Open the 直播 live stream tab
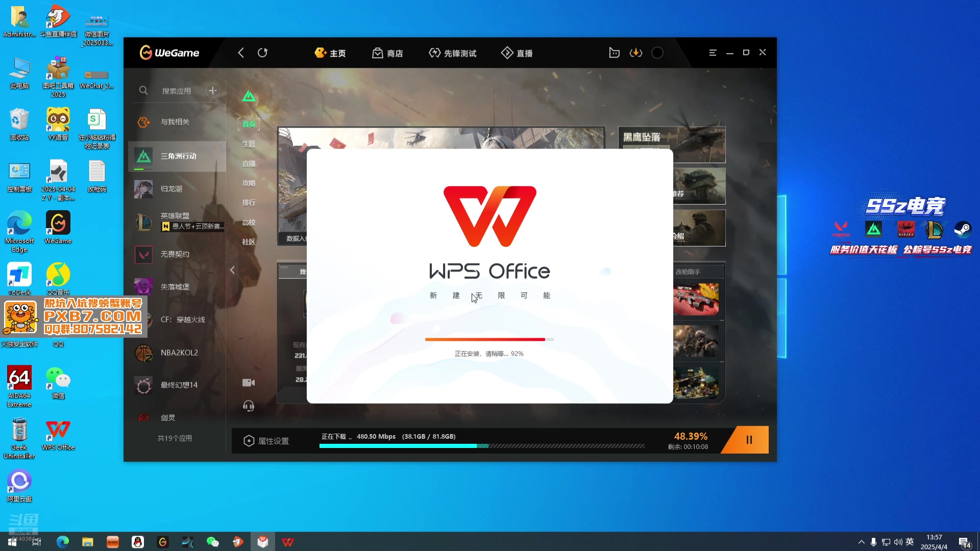This screenshot has height=551, width=980. 517,53
